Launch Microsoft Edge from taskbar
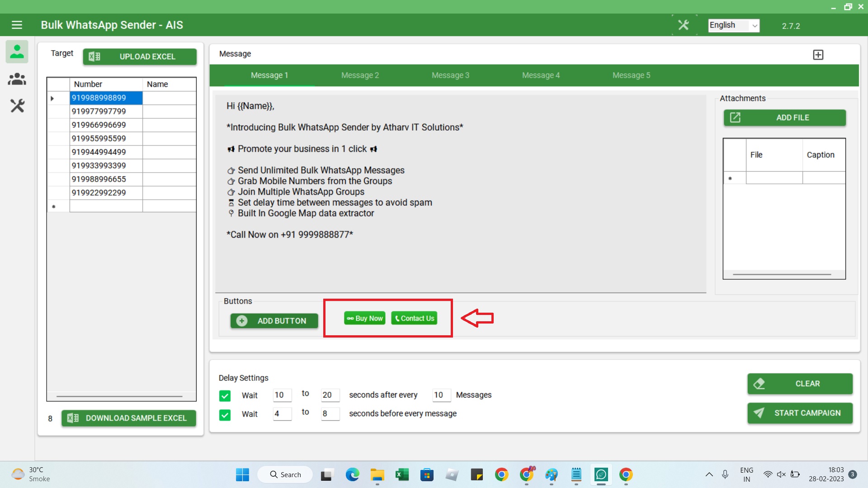Viewport: 868px width, 488px height. (352, 474)
